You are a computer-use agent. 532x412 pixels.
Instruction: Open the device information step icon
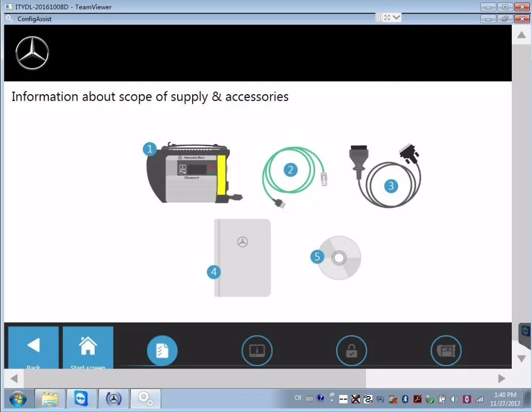[x=257, y=351]
